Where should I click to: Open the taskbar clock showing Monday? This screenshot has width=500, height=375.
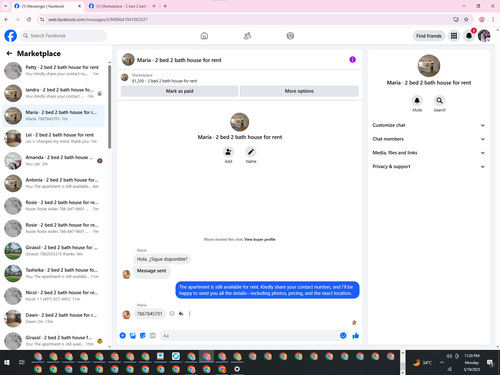[472, 363]
